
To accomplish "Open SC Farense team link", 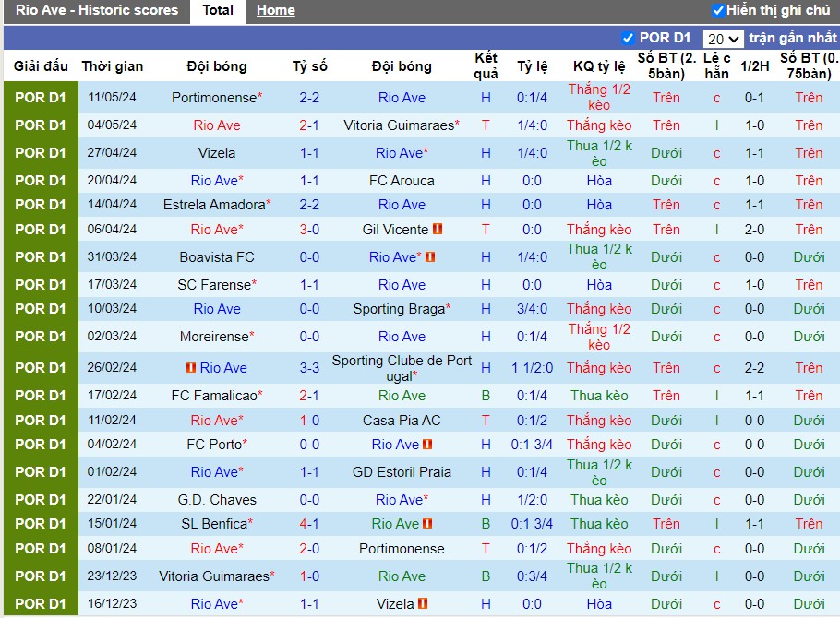I will pyautogui.click(x=214, y=285).
